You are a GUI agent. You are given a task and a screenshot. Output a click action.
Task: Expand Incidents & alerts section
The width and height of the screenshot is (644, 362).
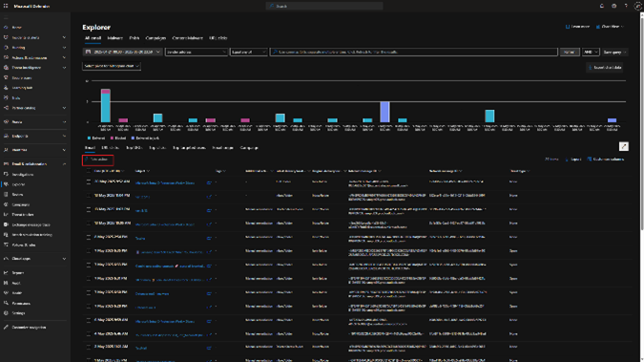(64, 37)
